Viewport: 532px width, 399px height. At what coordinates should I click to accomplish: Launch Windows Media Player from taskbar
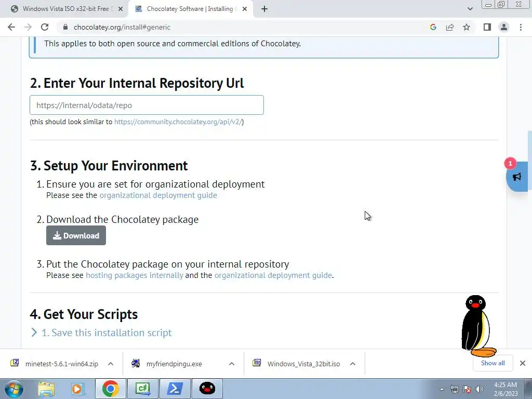pos(77,389)
